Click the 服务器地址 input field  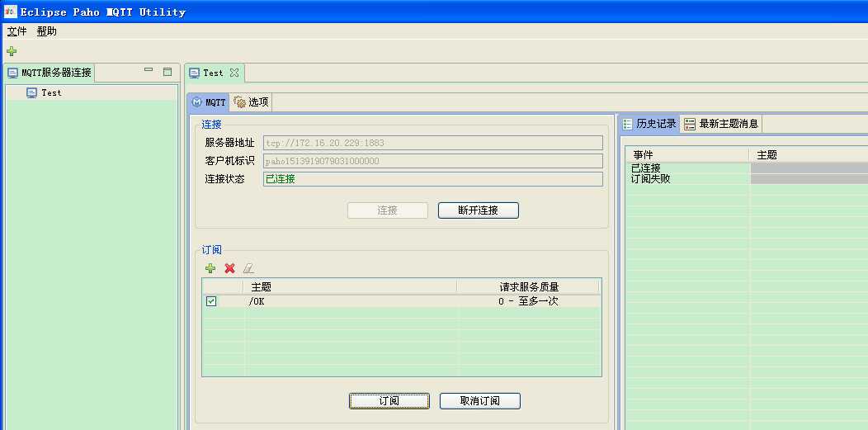coord(433,143)
